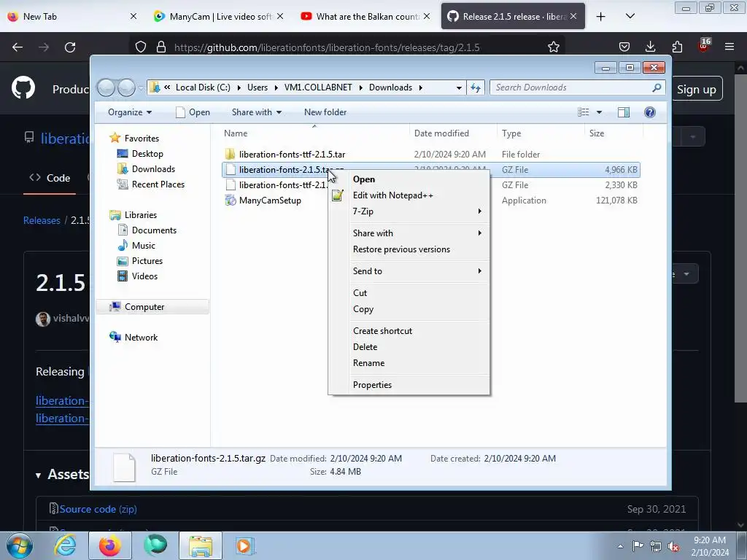The image size is (747, 560).
Task: Select Desktop in Favorites
Action: click(147, 154)
